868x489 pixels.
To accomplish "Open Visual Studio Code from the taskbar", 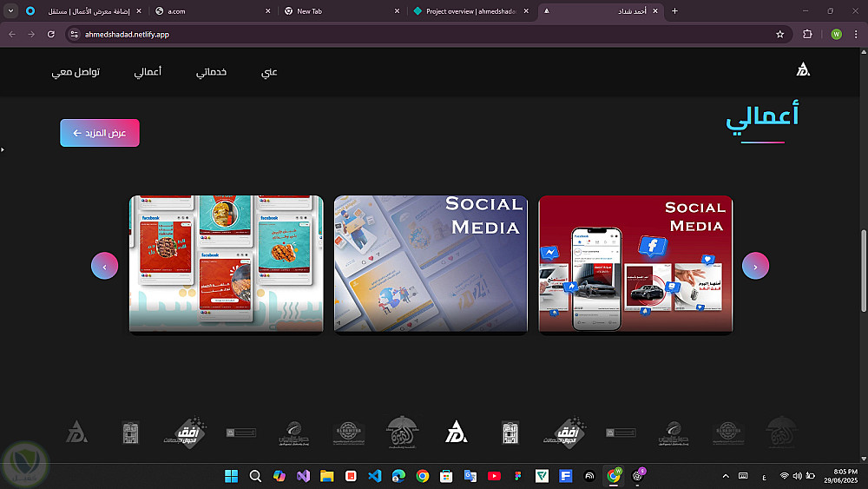I will 375,476.
